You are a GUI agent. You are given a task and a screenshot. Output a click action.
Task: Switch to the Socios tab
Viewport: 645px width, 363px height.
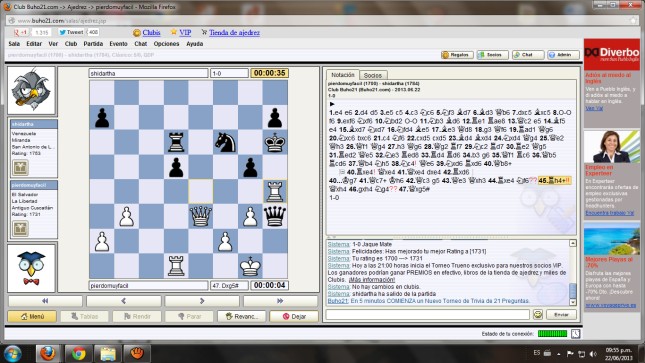373,75
